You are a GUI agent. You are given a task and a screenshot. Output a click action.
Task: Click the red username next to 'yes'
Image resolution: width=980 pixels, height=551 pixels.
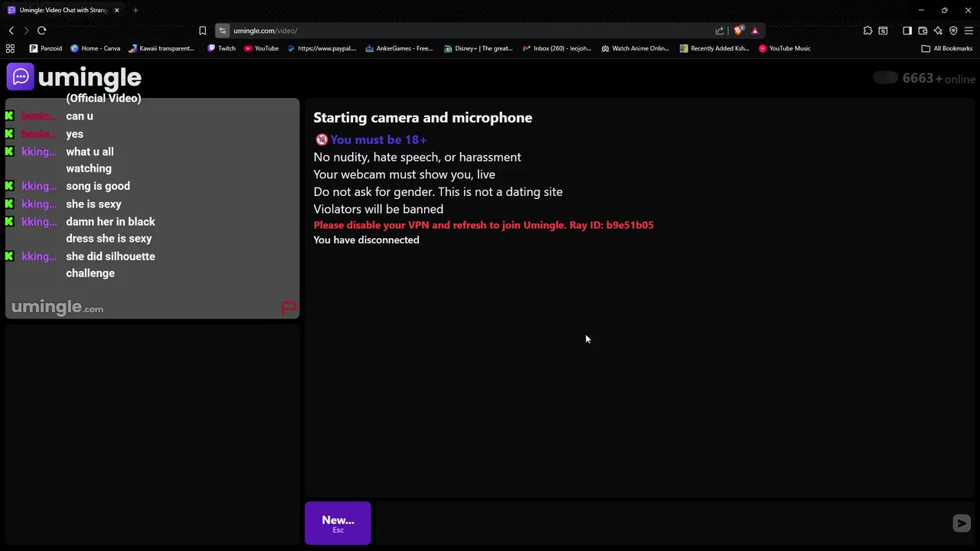click(39, 134)
